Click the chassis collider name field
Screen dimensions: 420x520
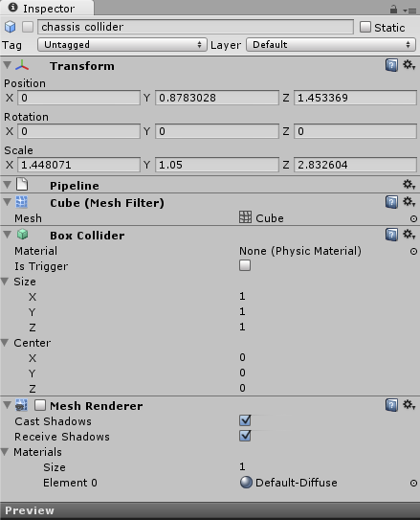point(196,27)
